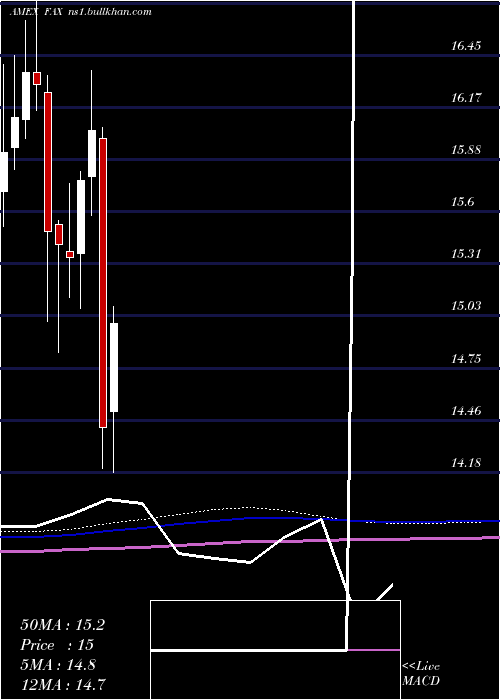This screenshot has width=500, height=700.
Task: Click the 14.18 price axis label
Action: click(466, 462)
